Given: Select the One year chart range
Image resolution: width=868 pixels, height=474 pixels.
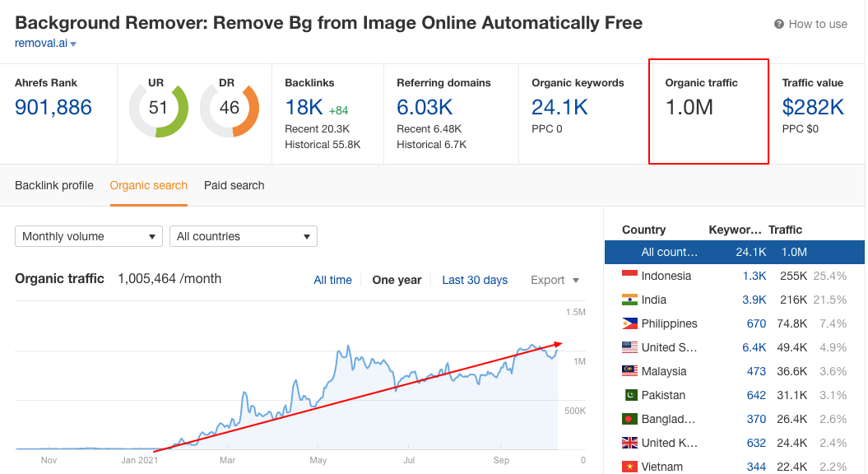Looking at the screenshot, I should coord(397,280).
